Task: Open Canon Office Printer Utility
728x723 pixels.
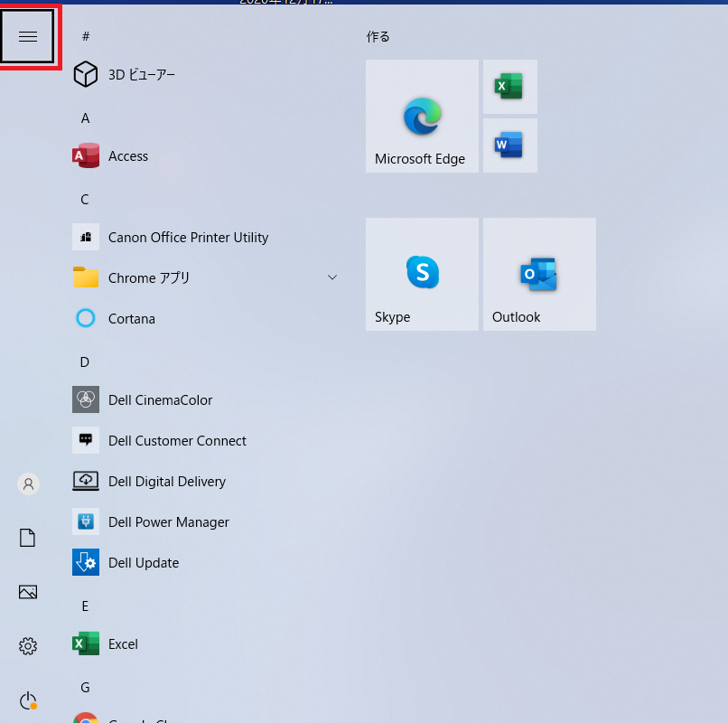Action: point(187,238)
